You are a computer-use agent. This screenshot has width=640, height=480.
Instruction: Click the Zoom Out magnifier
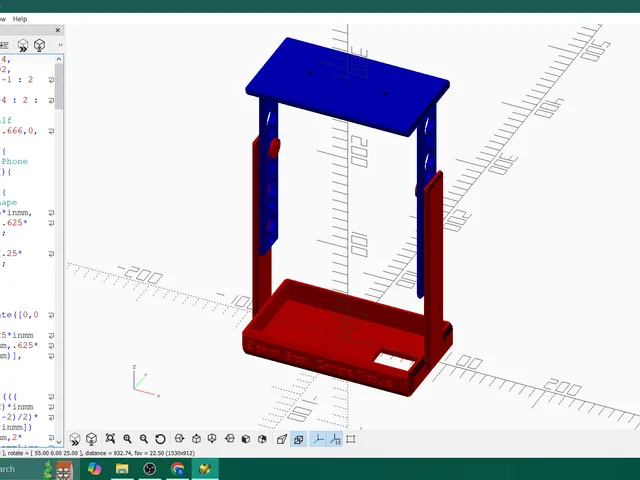(x=144, y=439)
